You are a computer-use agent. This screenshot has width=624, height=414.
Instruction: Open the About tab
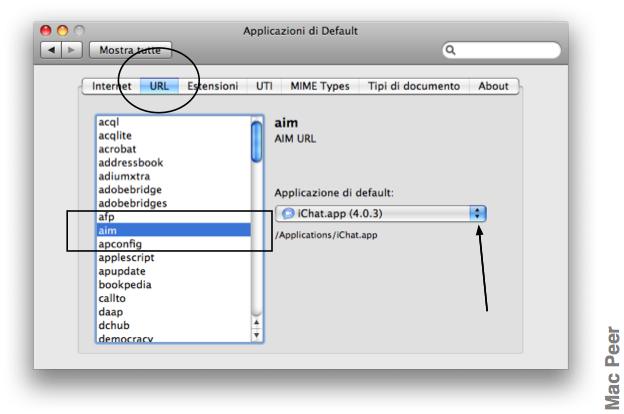493,86
